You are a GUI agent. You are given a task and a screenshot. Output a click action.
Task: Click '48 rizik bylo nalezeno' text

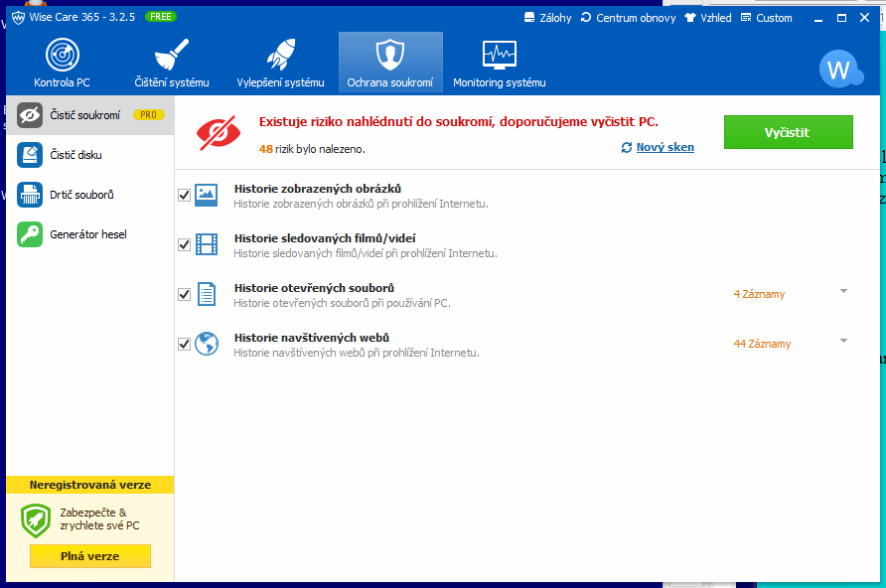pos(312,149)
